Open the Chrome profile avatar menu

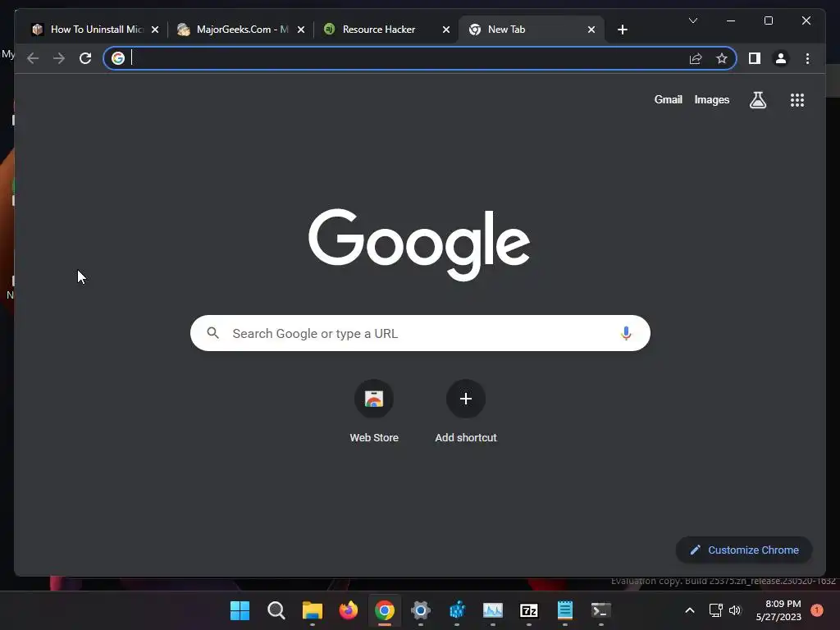pyautogui.click(x=781, y=58)
